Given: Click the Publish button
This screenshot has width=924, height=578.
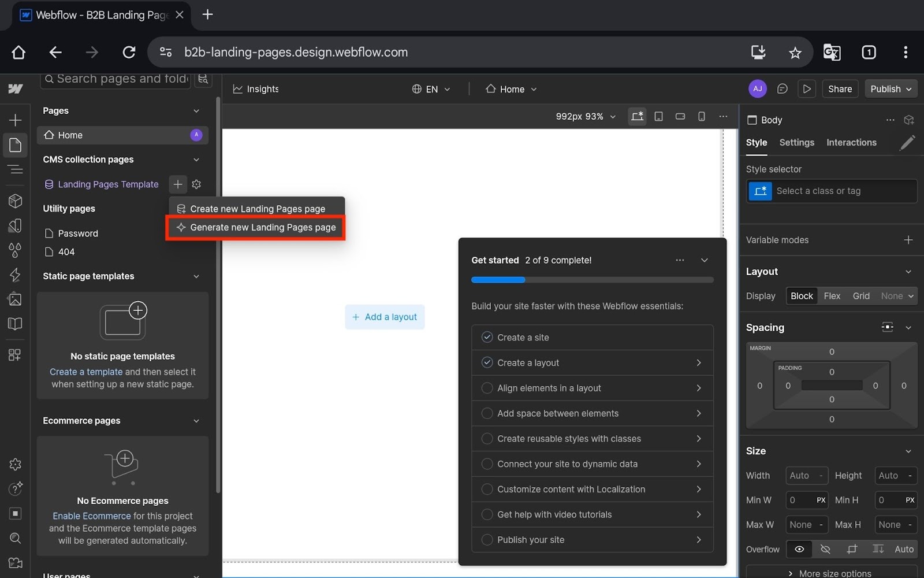Looking at the screenshot, I should pos(891,88).
